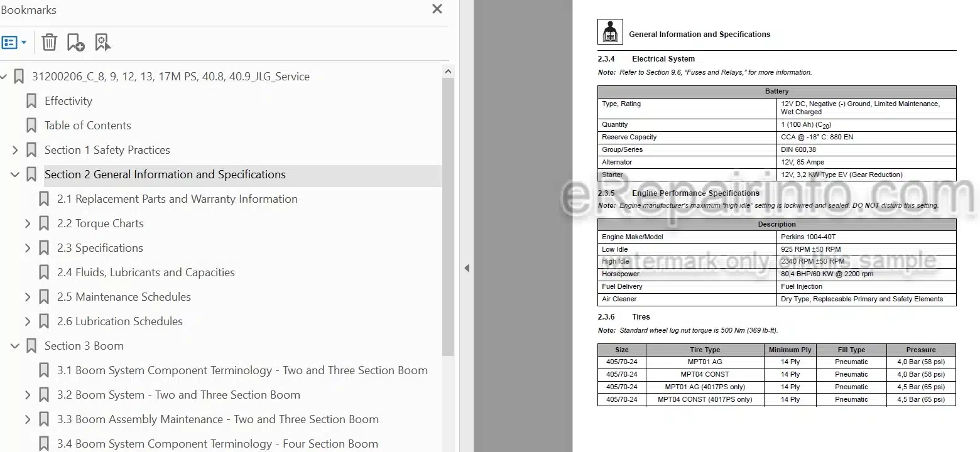This screenshot has width=980, height=452.
Task: Click safety manual icon in page header
Action: [610, 31]
